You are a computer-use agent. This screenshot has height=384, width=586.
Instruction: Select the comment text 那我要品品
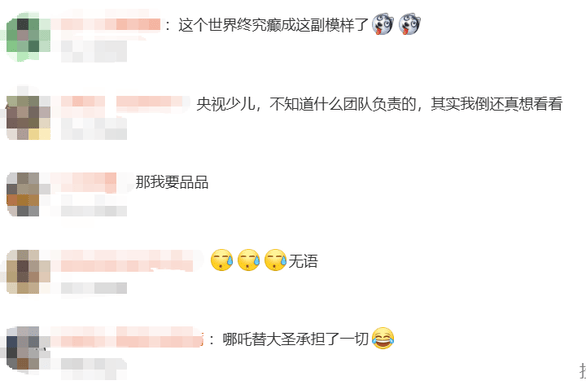[x=172, y=182]
